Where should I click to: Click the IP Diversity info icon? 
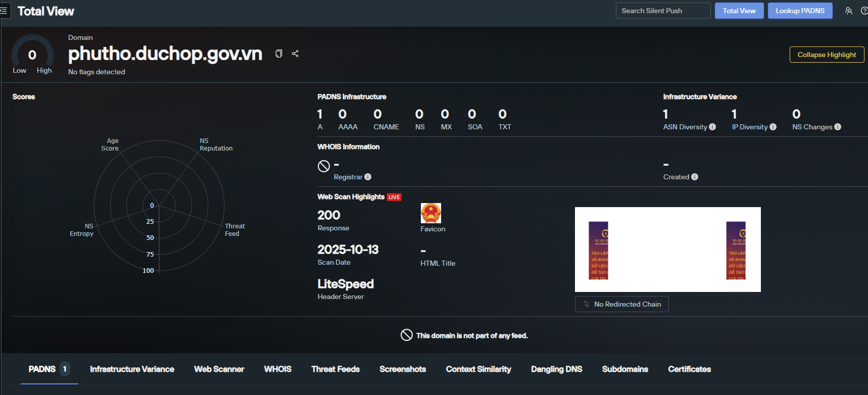pyautogui.click(x=773, y=127)
